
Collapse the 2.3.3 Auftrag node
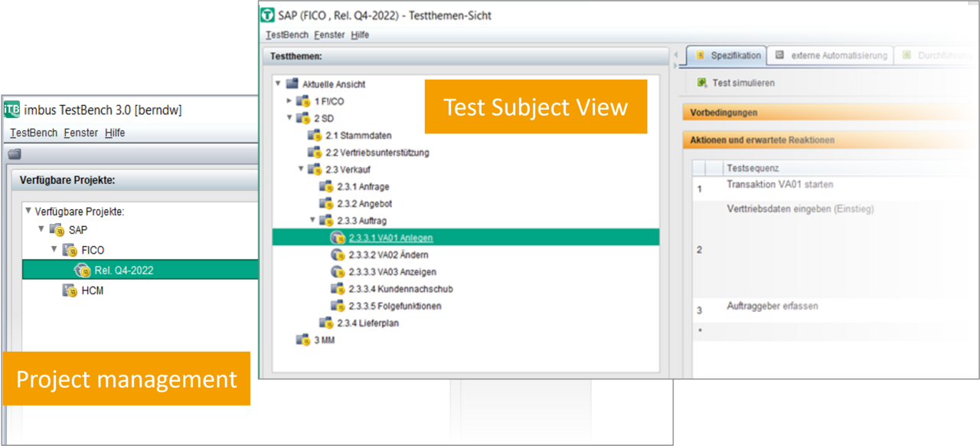tap(312, 221)
